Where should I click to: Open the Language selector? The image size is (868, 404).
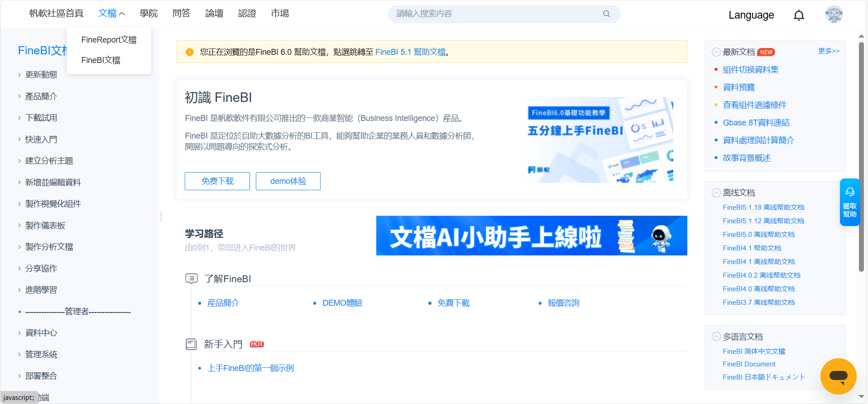(x=751, y=15)
